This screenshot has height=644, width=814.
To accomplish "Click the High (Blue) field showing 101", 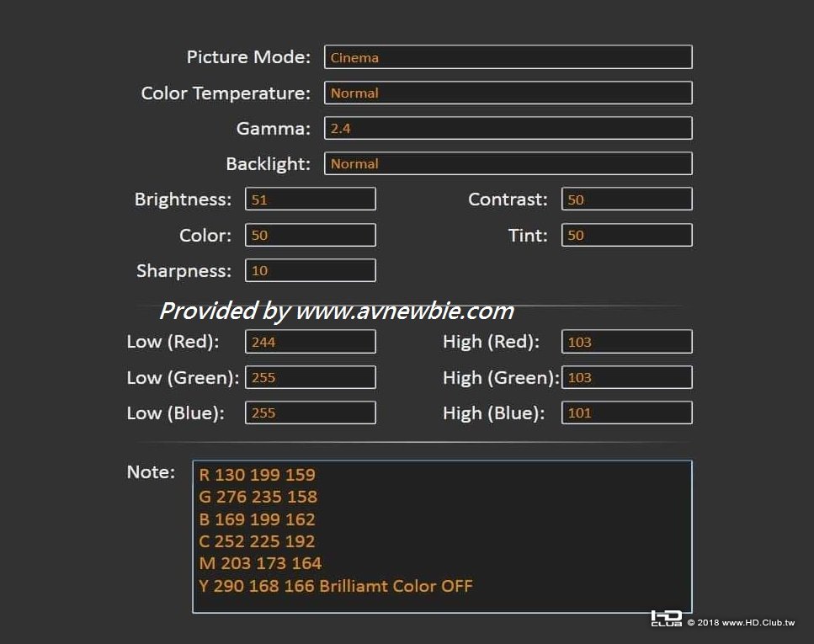I will [627, 412].
